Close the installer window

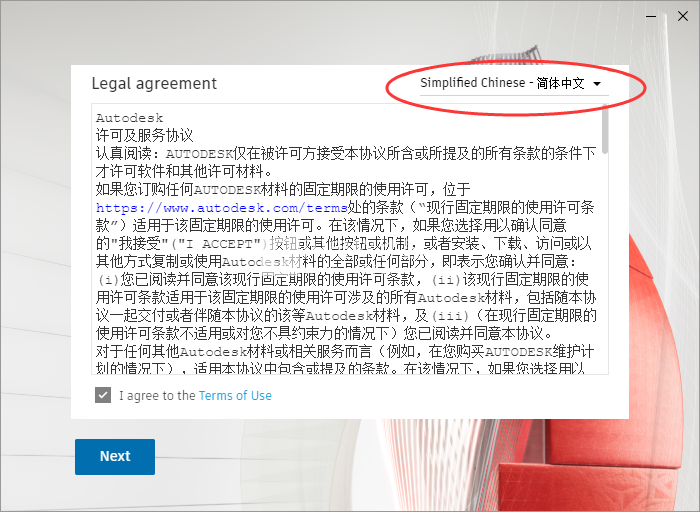click(683, 17)
